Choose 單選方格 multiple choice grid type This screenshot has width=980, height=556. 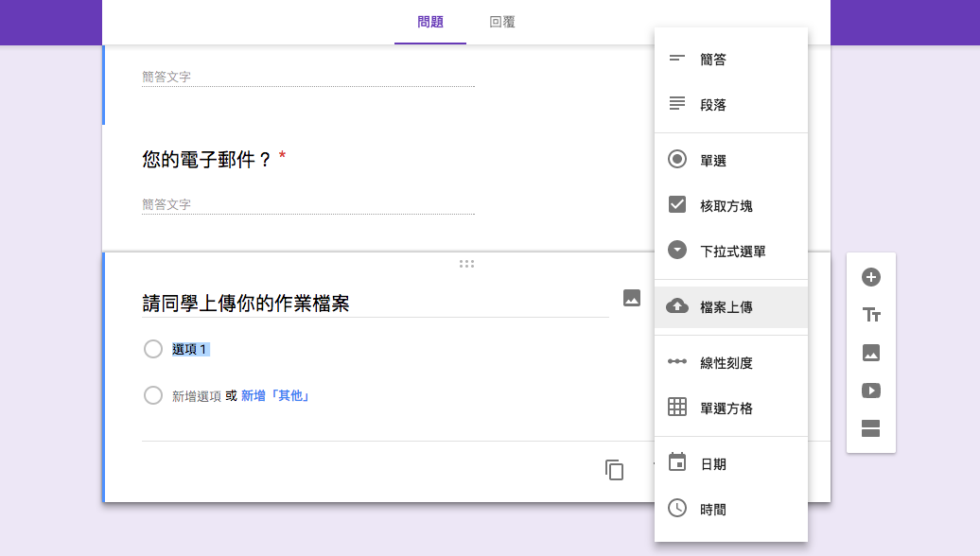(730, 408)
